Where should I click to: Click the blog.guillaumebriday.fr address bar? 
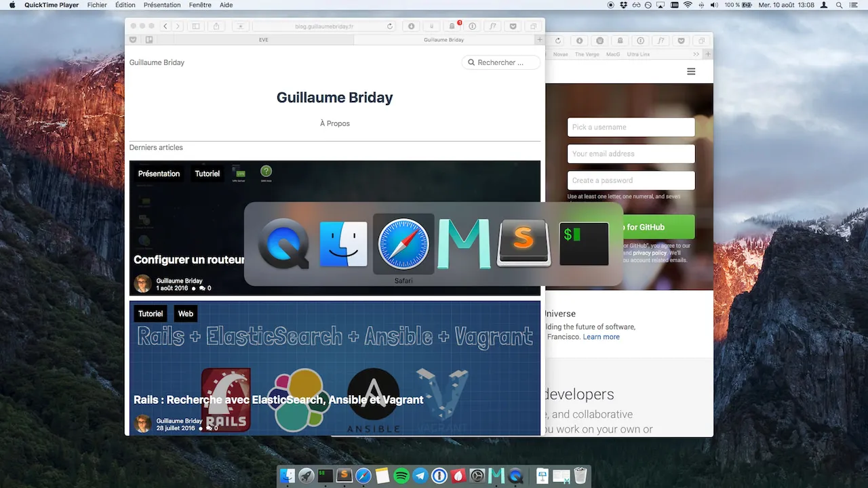click(324, 26)
